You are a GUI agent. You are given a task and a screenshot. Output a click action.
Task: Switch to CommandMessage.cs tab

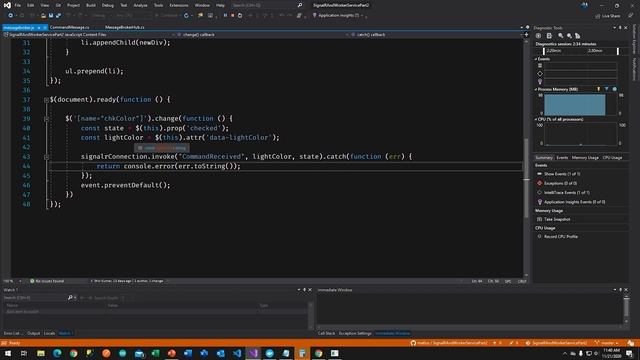[70, 27]
